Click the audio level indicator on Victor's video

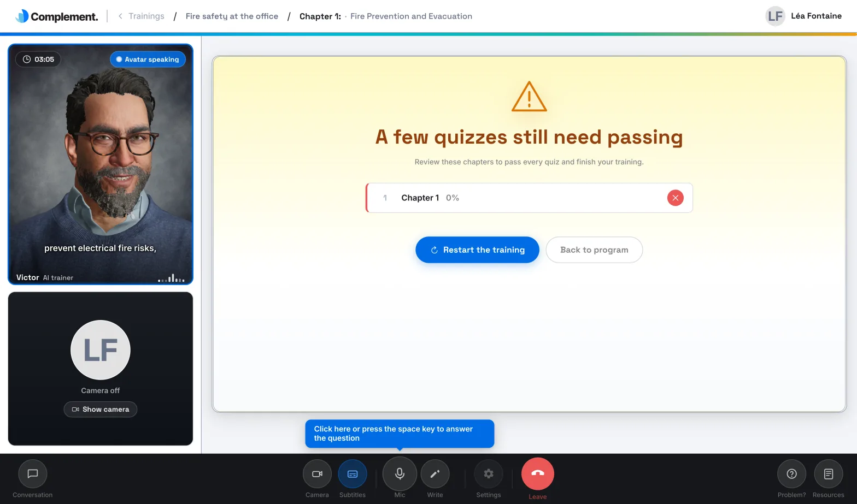click(x=171, y=278)
